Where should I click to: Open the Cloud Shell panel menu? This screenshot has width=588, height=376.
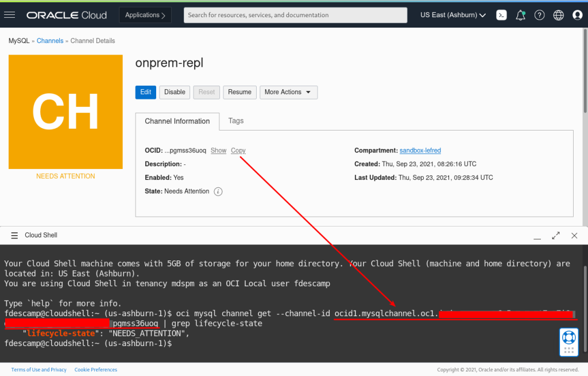point(14,236)
